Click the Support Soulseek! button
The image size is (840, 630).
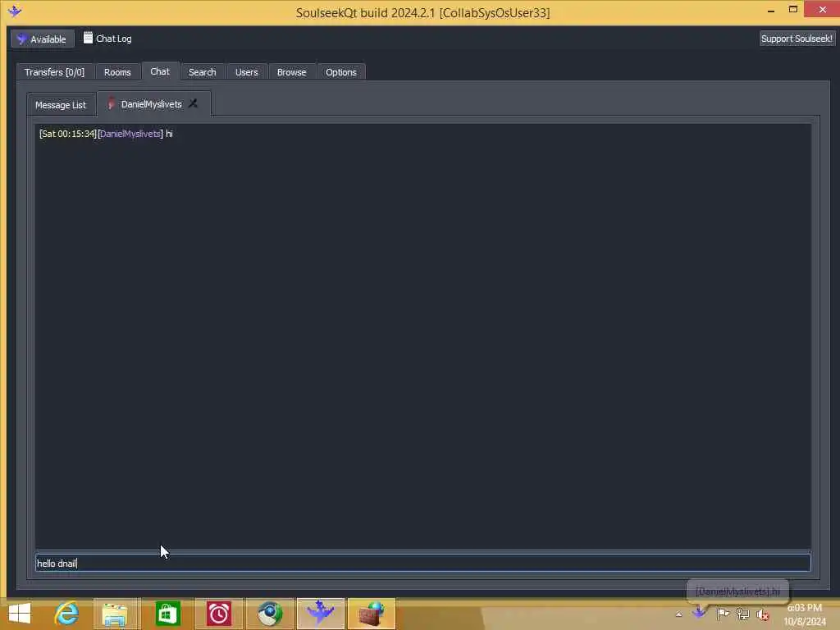(797, 39)
